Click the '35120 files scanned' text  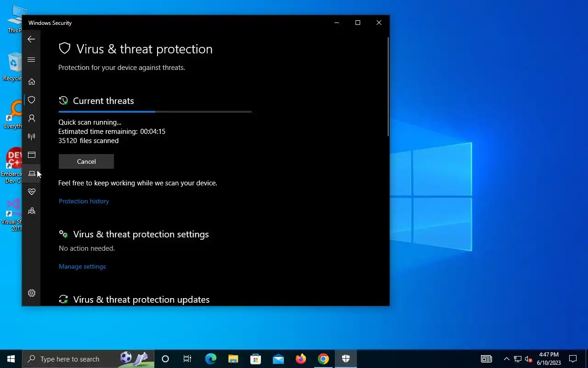tap(88, 141)
